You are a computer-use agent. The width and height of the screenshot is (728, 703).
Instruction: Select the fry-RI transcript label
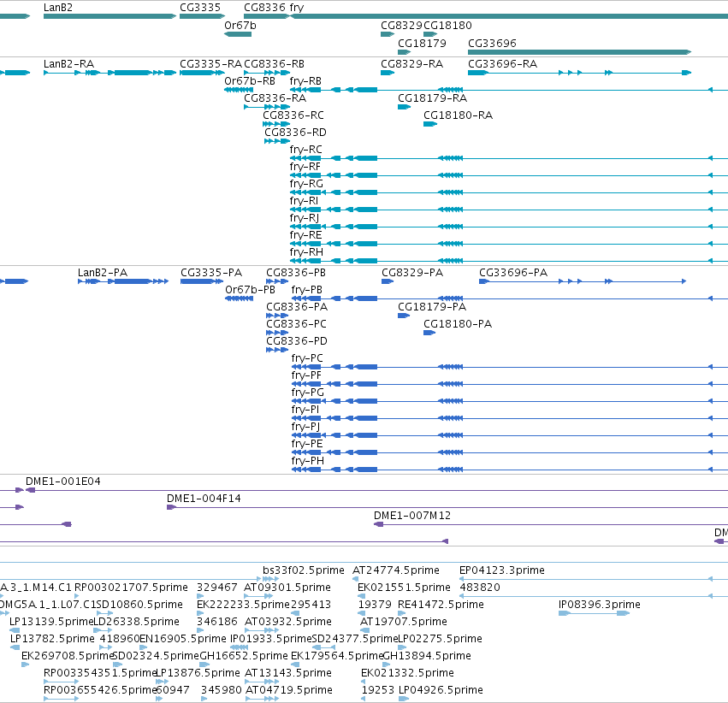coord(304,201)
